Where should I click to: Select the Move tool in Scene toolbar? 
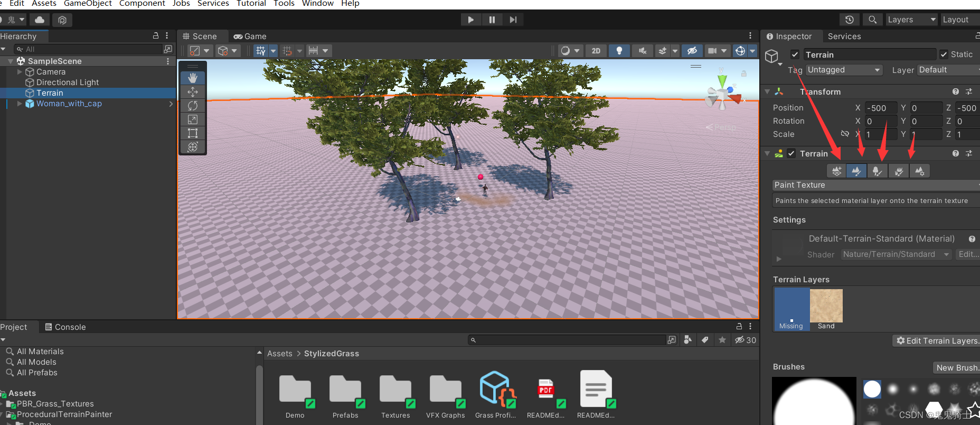click(193, 92)
